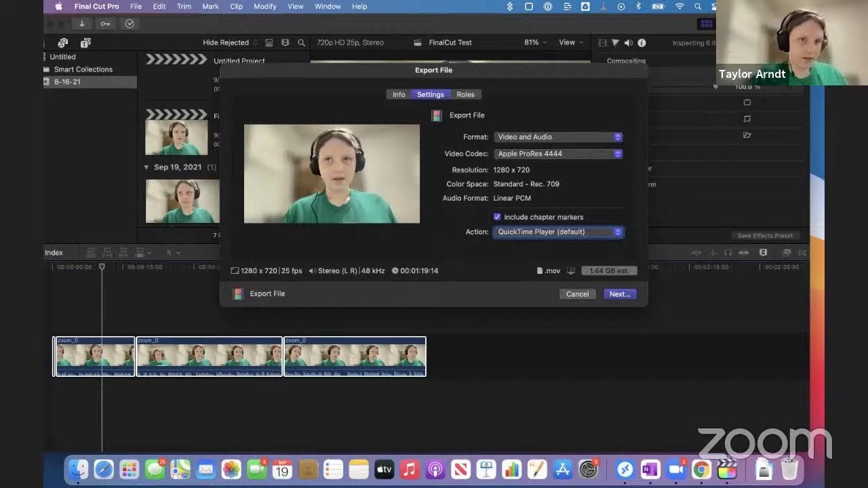Open Zoom app from the Dock
Image resolution: width=868 pixels, height=488 pixels.
[x=676, y=469]
